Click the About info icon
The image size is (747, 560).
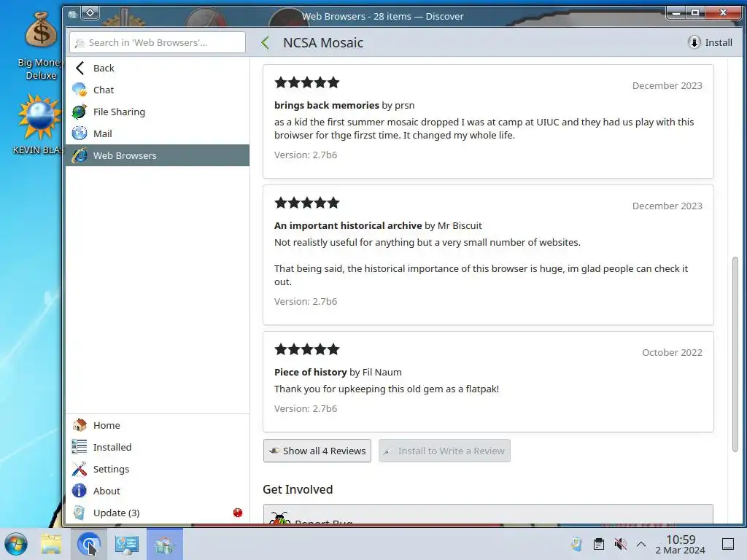(80, 491)
